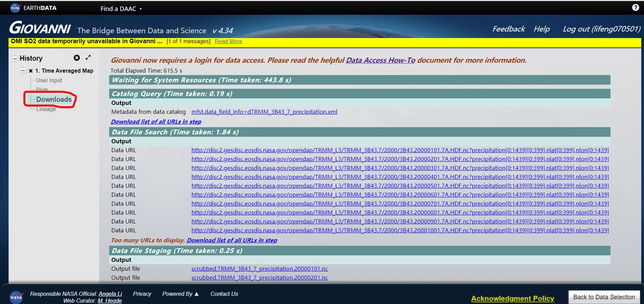Open the User Input tree item
This screenshot has height=304, width=644.
tap(49, 80)
